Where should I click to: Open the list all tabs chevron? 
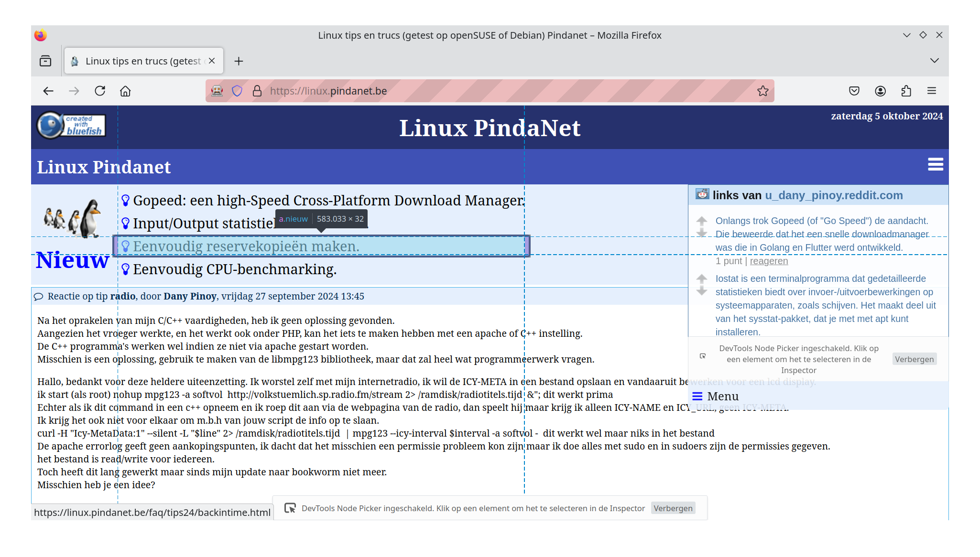point(935,61)
